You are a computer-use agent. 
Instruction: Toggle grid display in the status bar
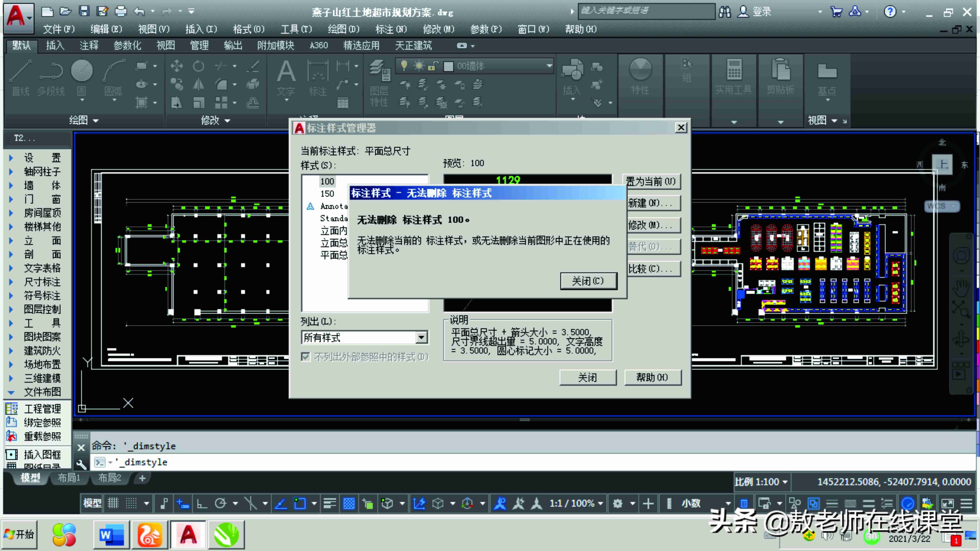pyautogui.click(x=113, y=503)
